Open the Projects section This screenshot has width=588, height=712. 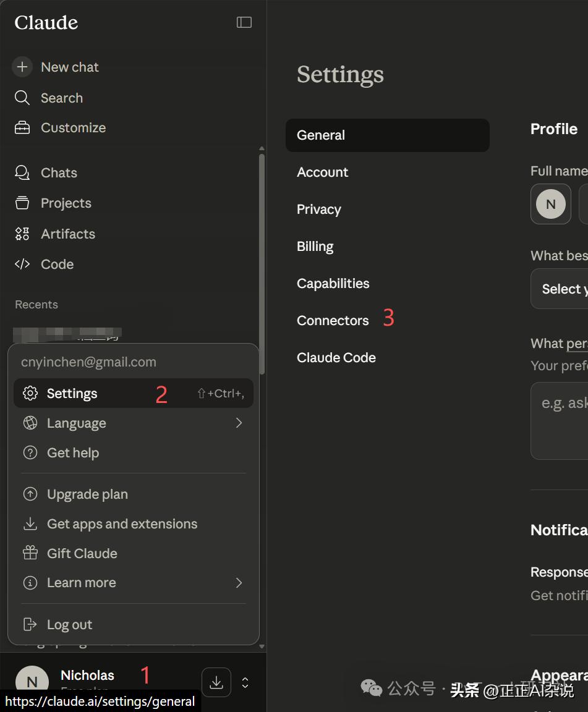pos(66,203)
